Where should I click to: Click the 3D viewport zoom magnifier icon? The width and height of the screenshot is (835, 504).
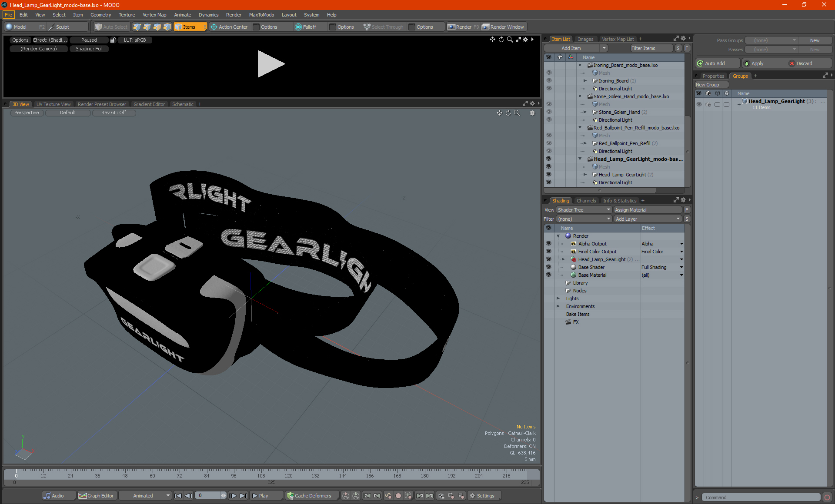point(517,113)
